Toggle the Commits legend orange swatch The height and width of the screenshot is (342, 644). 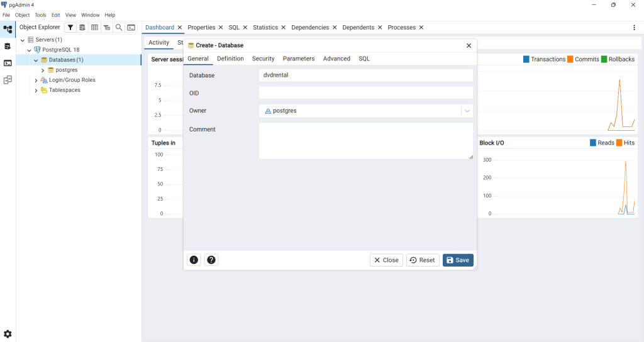570,59
